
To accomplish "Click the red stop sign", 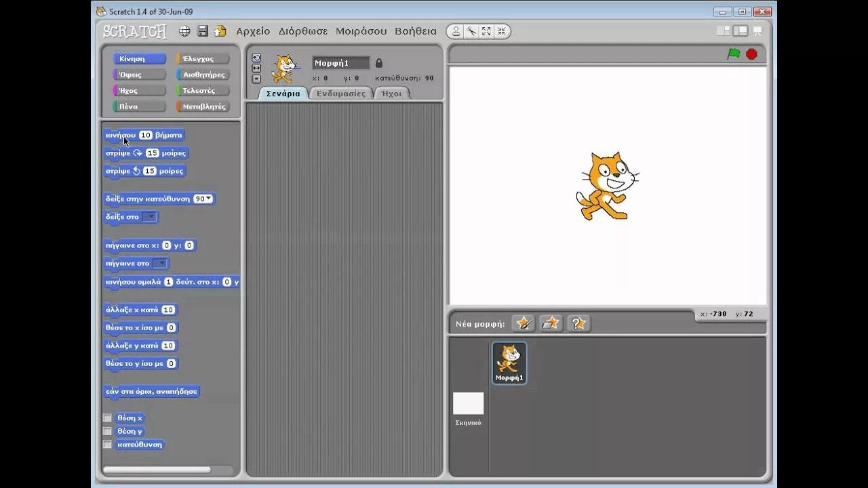I will pos(751,54).
